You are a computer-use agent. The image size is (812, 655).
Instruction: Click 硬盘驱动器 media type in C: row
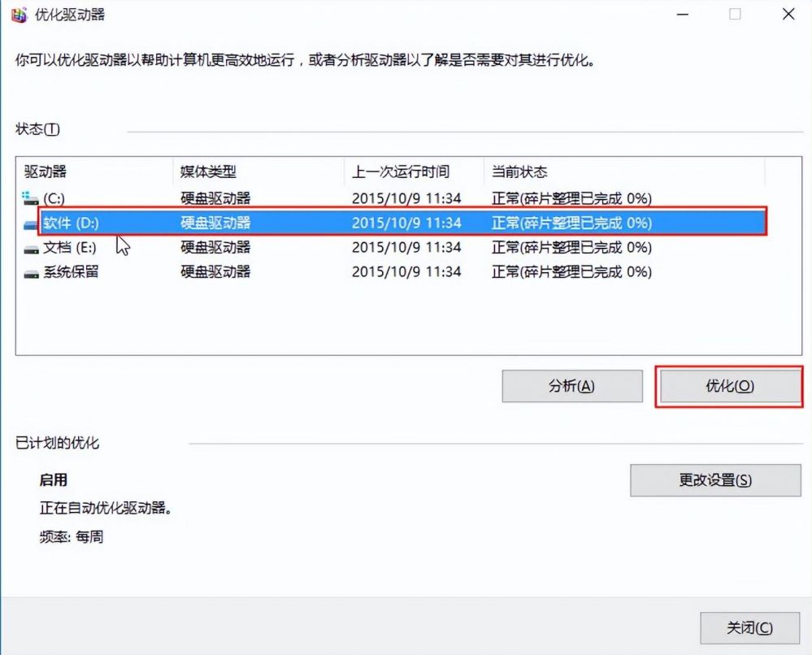(215, 198)
